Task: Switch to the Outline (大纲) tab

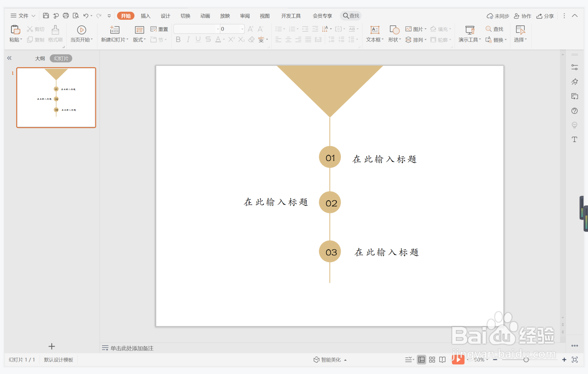Action: pos(40,58)
